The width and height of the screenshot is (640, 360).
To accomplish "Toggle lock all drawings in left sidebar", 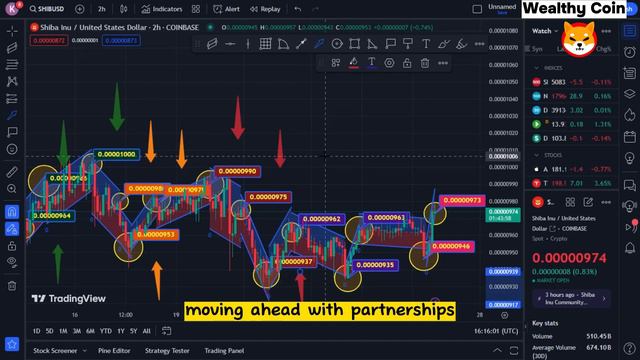I will (12, 246).
